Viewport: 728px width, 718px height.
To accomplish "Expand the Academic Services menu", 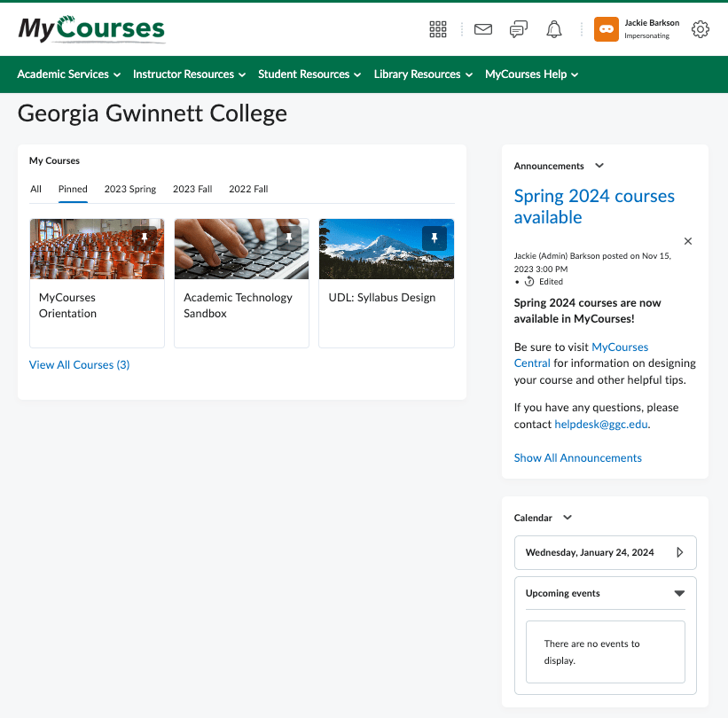I will click(68, 74).
